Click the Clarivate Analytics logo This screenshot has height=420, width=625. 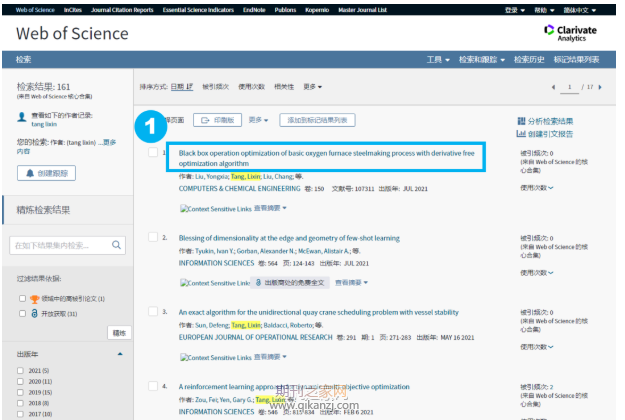tap(570, 33)
